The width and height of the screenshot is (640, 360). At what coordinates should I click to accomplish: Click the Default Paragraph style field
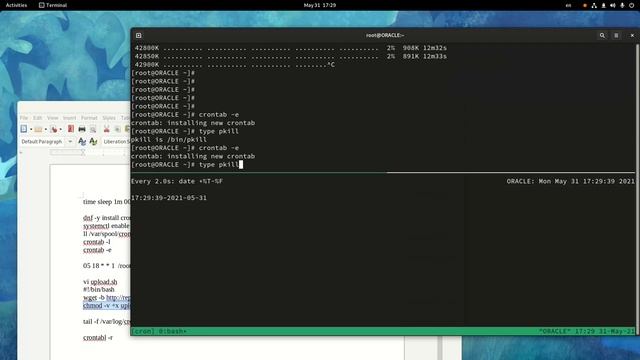pyautogui.click(x=42, y=142)
